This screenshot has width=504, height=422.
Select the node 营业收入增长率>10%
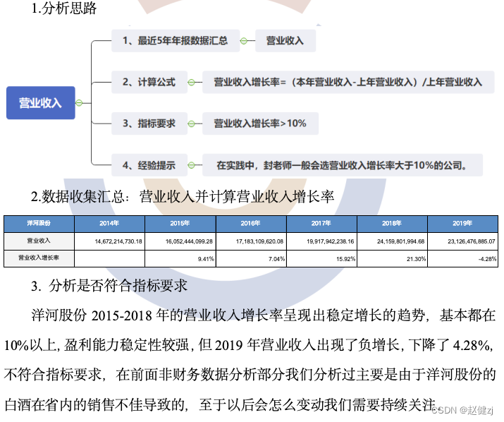coord(260,123)
